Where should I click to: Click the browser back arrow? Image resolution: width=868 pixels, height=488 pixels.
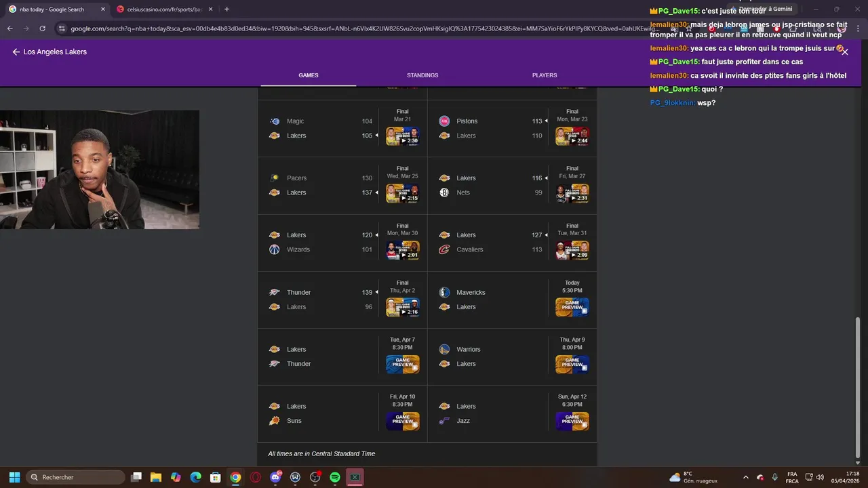click(x=10, y=28)
